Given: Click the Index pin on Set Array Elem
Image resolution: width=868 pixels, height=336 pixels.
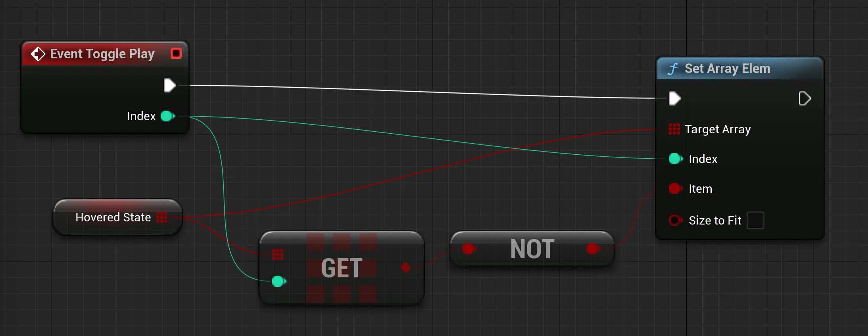Looking at the screenshot, I should [x=676, y=159].
